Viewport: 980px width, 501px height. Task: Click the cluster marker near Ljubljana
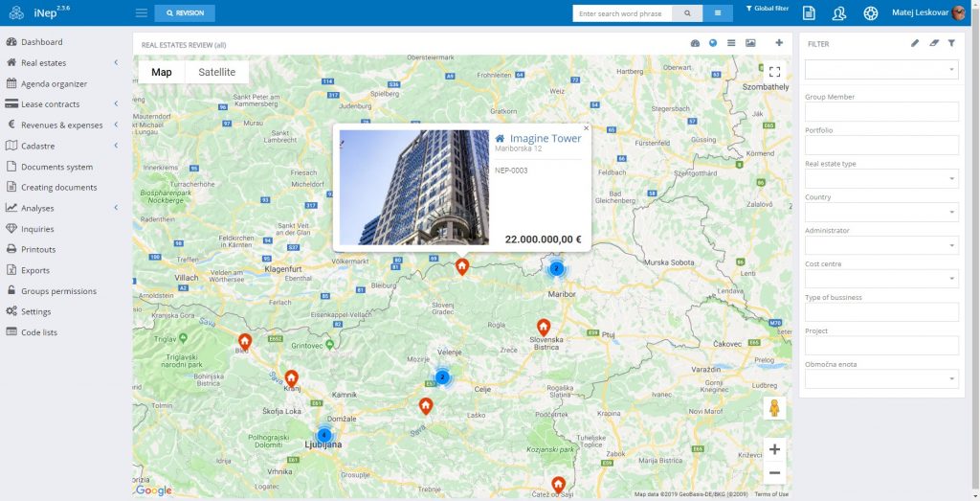[x=323, y=435]
